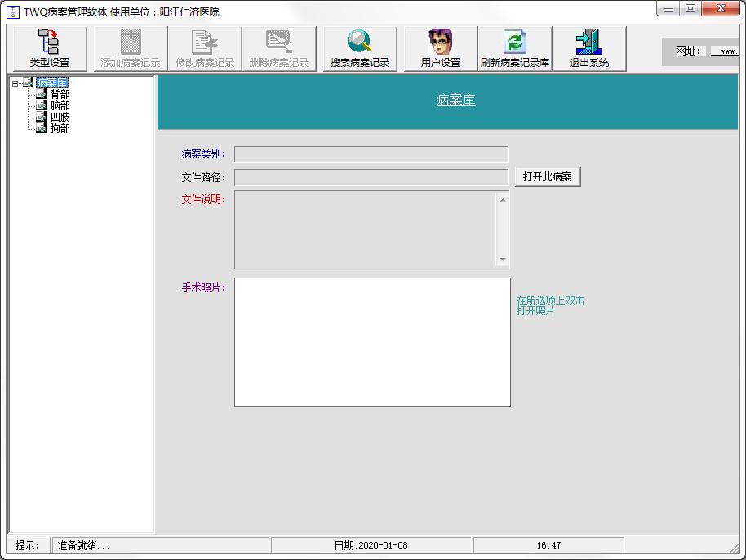This screenshot has width=746, height=560.
Task: Click the 病案库 root folder icon
Action: (28, 82)
